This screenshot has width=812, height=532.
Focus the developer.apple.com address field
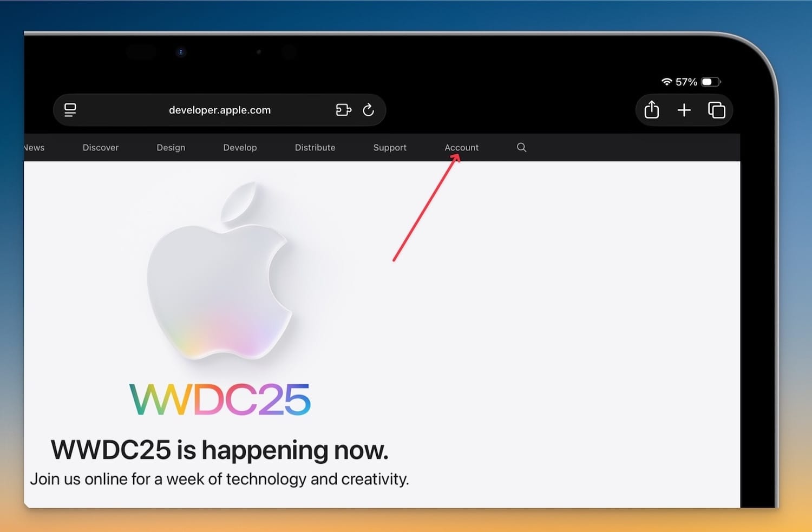(220, 110)
